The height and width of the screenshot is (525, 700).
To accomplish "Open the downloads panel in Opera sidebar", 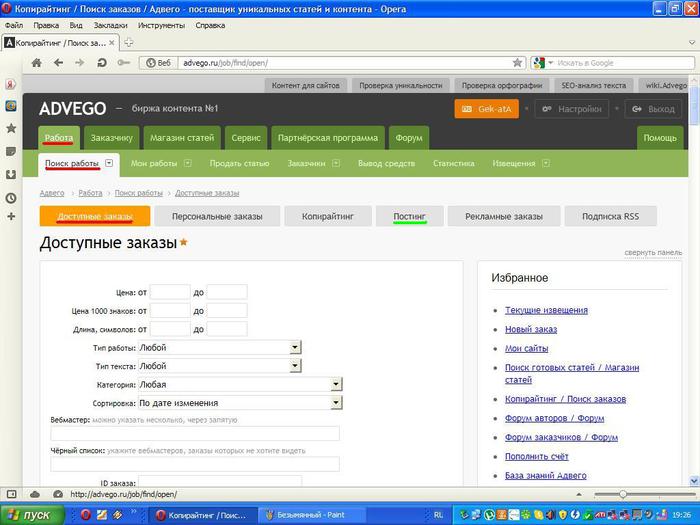I will 11,175.
